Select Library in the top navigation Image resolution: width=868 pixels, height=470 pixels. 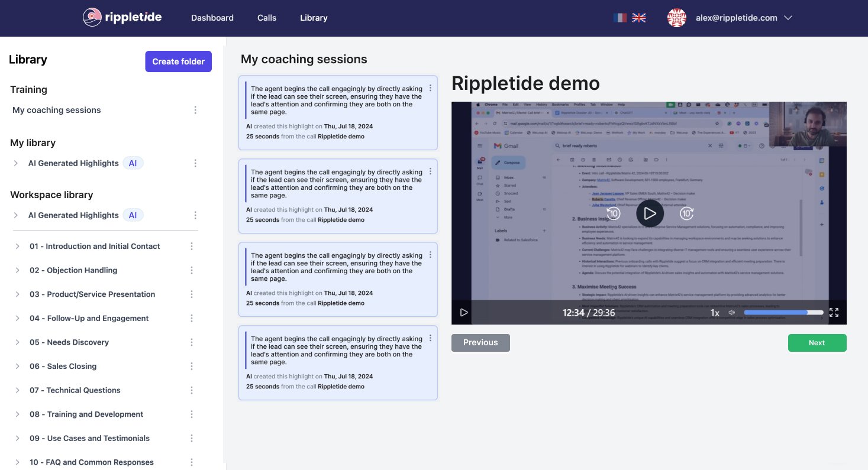pyautogui.click(x=314, y=18)
